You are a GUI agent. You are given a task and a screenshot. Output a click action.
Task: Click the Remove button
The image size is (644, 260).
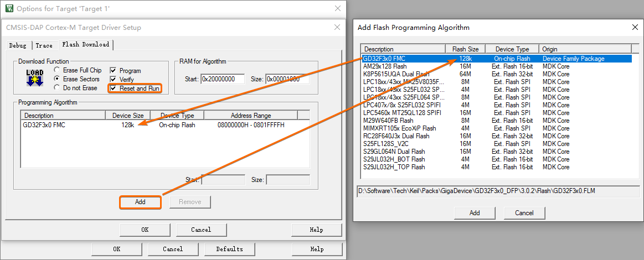[190, 202]
